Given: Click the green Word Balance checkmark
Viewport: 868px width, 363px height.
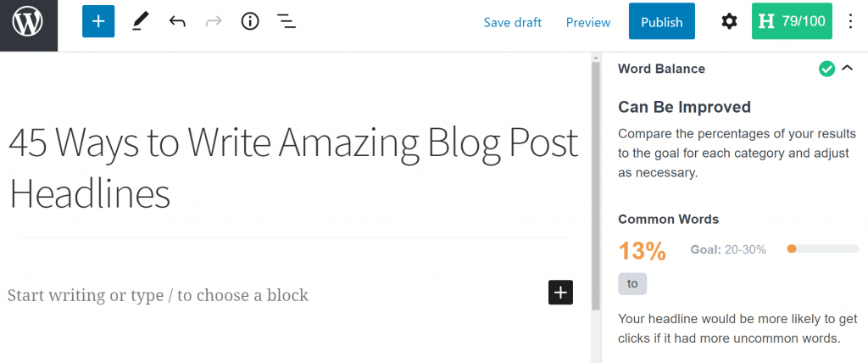Looking at the screenshot, I should (x=826, y=69).
